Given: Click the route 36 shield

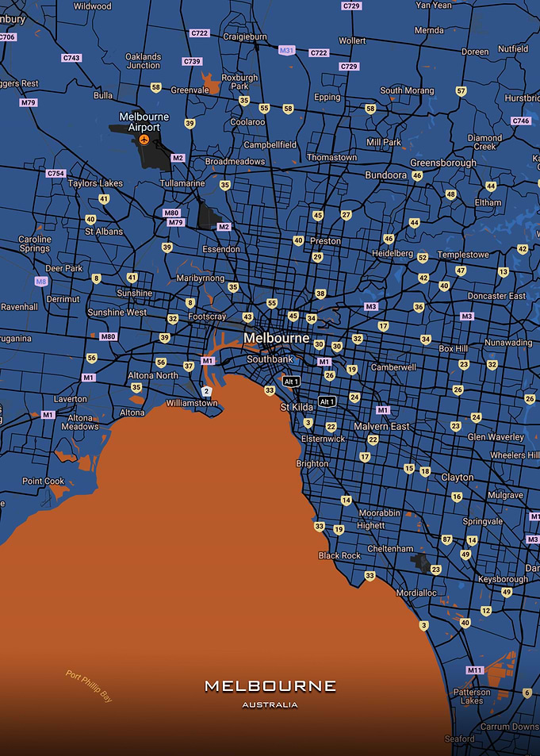Looking at the screenshot, I should 419,307.
